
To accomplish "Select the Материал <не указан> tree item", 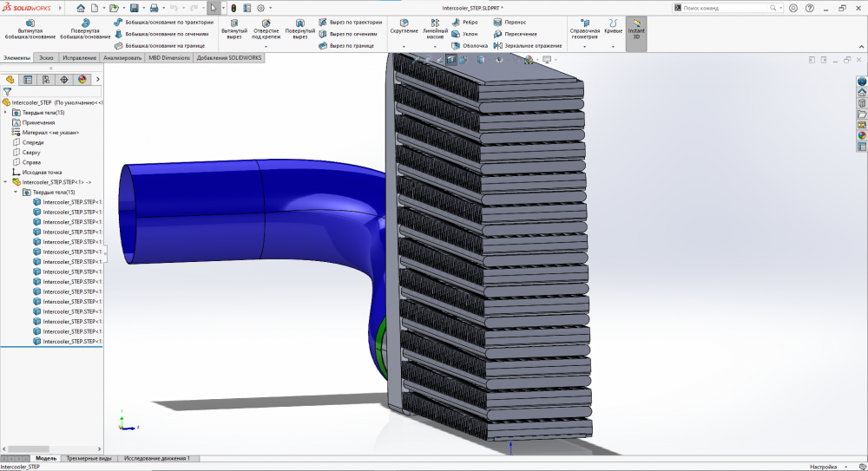I will [x=50, y=133].
